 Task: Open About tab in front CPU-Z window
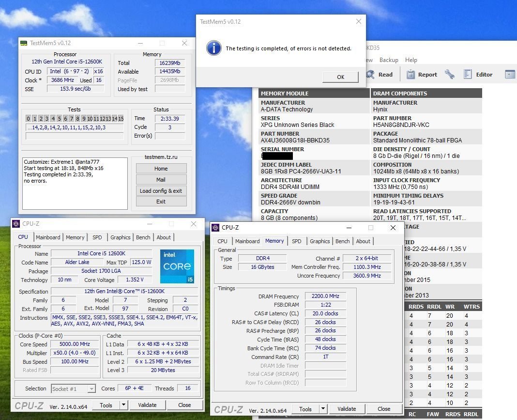(364, 241)
